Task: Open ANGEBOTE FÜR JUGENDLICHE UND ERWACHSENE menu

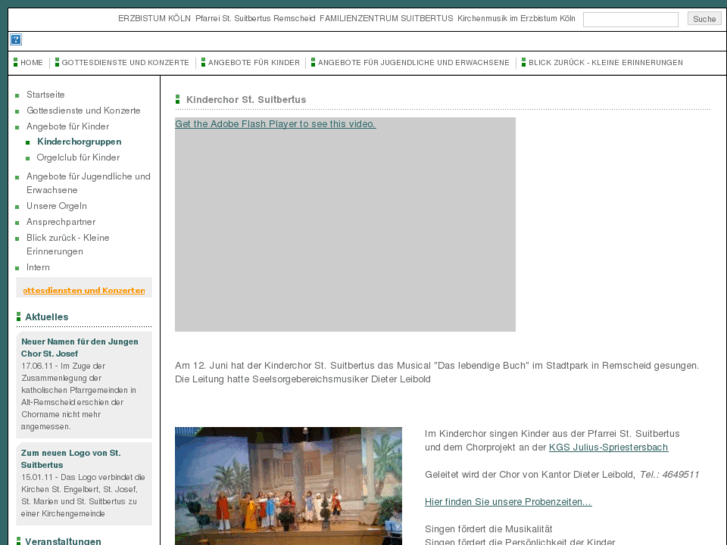Action: coord(413,63)
